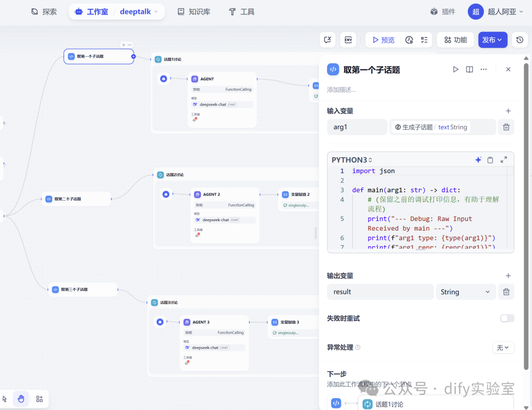532x410 pixels.
Task: Open the 异常处理 dropdown set to 无
Action: coord(503,347)
